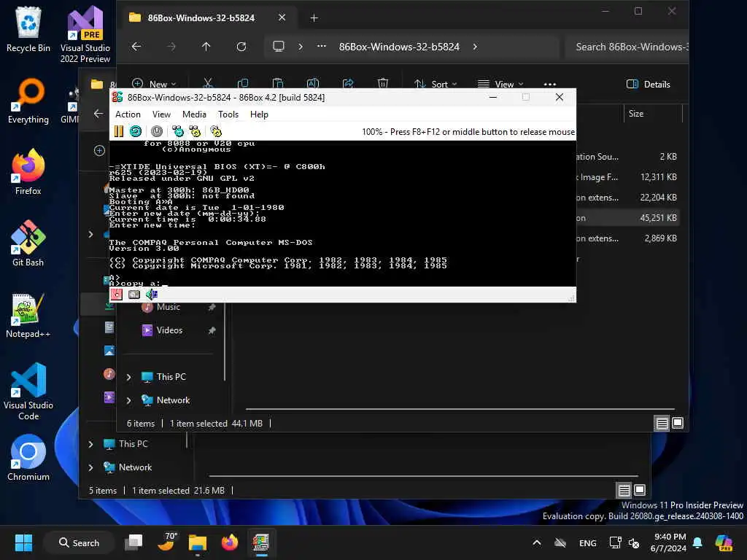Click the 86Box-Windows-32-b5824 breadcrumb
Viewport: 747px width, 560px height.
[x=399, y=47]
